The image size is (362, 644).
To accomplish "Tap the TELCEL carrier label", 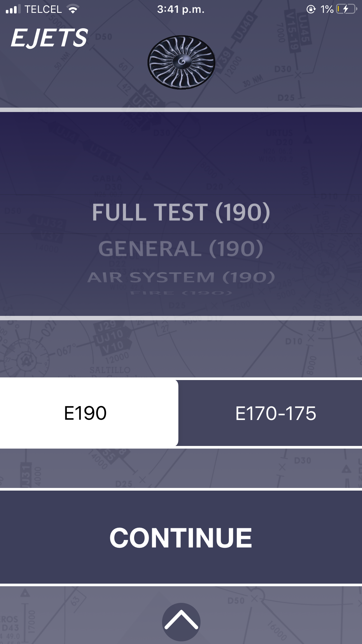I will click(43, 9).
